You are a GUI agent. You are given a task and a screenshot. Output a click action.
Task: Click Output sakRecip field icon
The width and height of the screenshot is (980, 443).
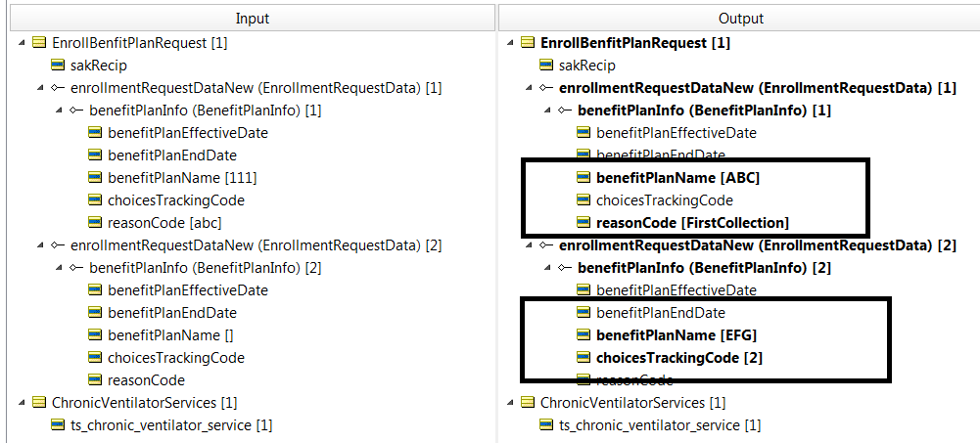click(x=546, y=66)
